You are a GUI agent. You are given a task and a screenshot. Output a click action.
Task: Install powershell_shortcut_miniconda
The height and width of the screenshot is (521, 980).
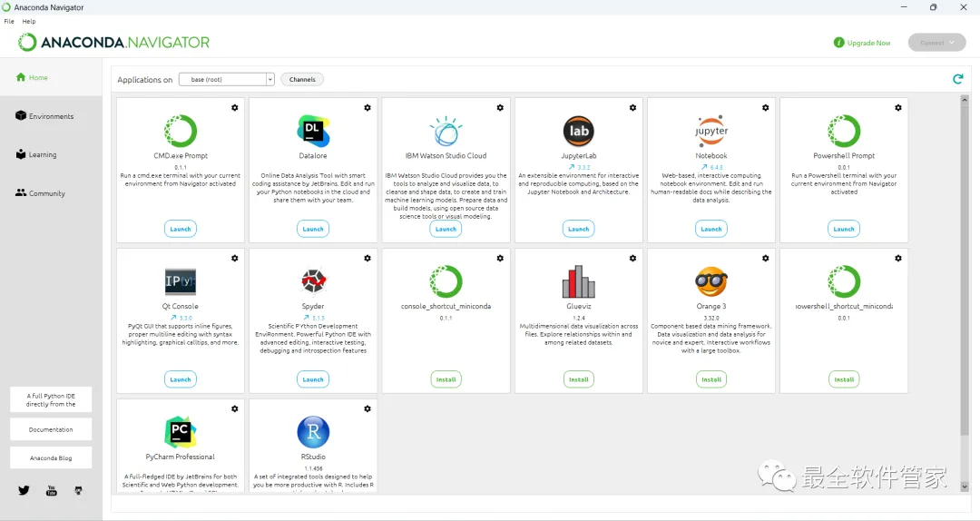844,379
